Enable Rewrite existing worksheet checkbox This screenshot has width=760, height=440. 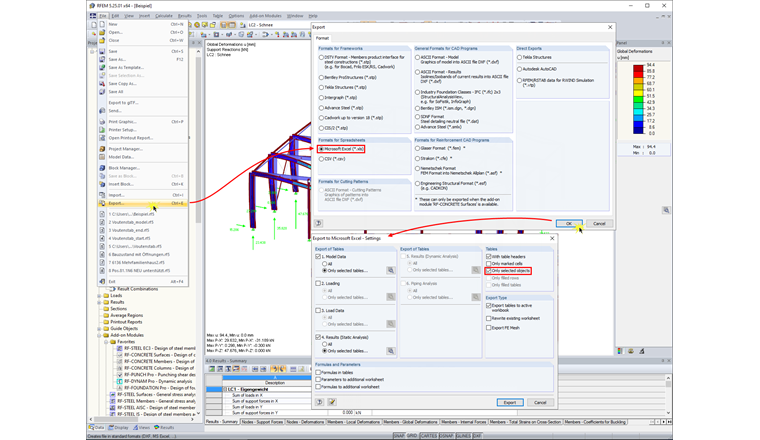click(489, 318)
